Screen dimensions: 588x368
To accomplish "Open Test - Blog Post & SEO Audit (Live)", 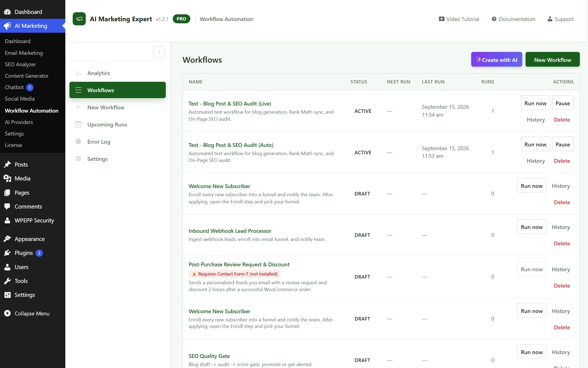I will (230, 104).
